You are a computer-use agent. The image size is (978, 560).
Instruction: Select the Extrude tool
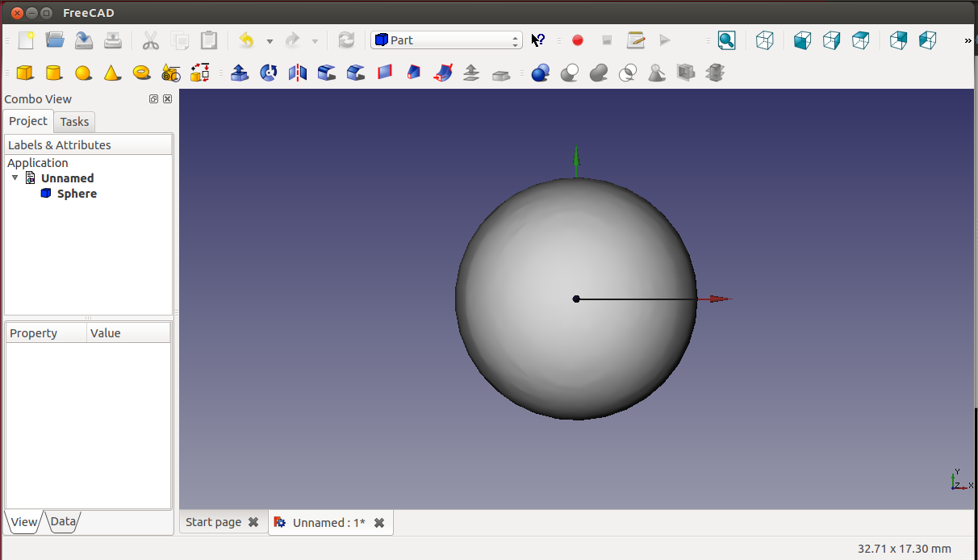240,73
